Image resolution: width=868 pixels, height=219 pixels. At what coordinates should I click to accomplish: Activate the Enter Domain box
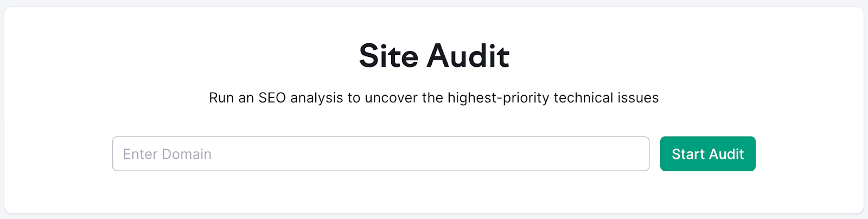coord(380,154)
